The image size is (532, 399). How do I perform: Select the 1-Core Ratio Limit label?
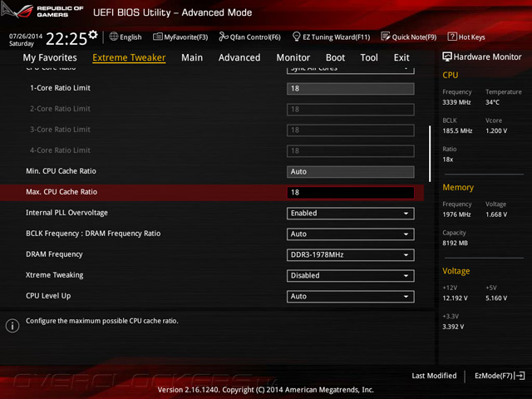pyautogui.click(x=60, y=88)
